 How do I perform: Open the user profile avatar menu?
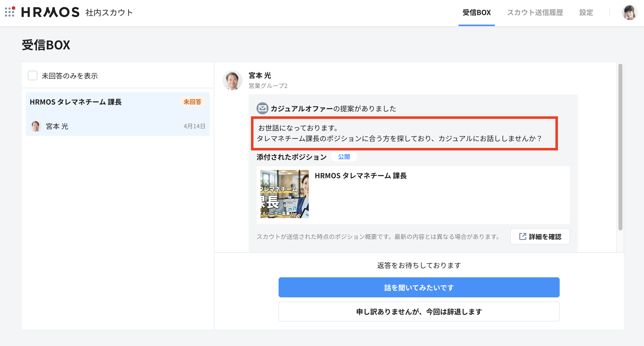point(629,12)
